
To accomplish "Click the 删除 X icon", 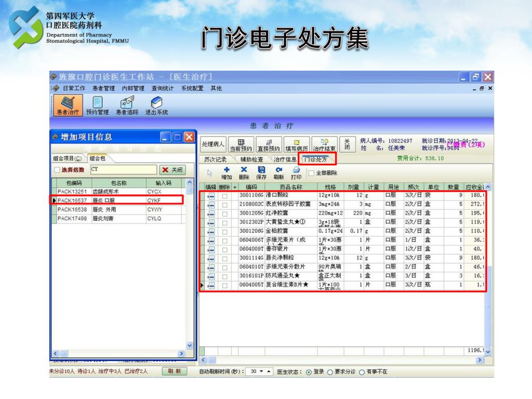I will click(x=244, y=170).
